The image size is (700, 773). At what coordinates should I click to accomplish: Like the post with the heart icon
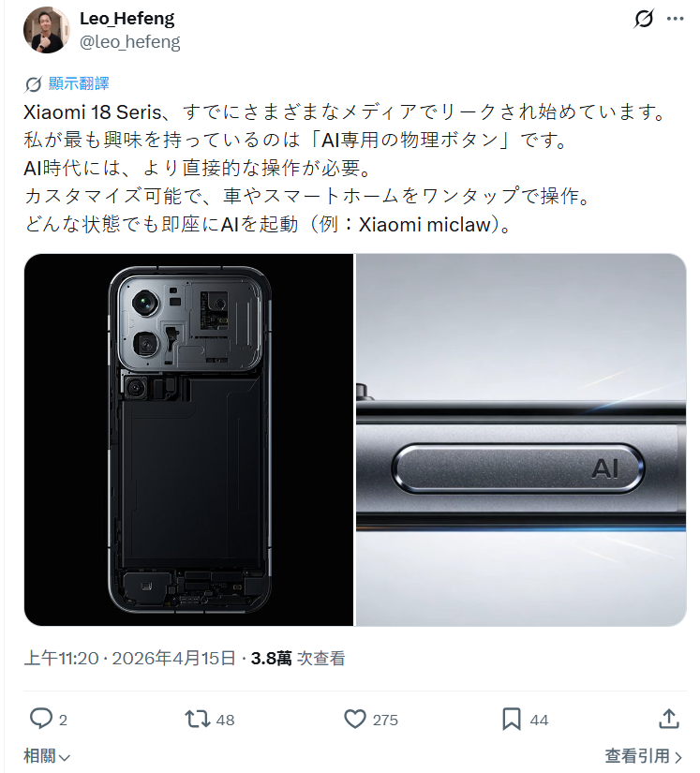pyautogui.click(x=355, y=719)
